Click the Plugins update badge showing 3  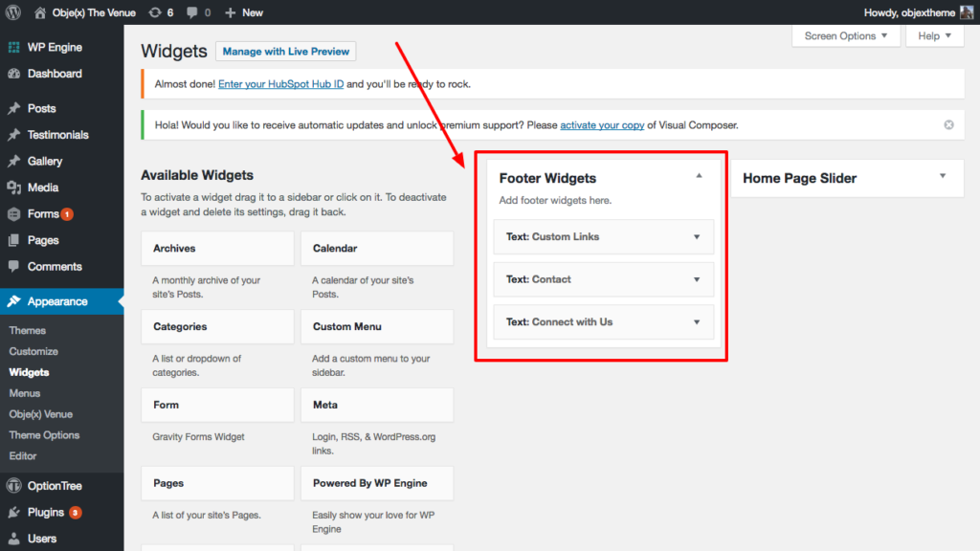click(75, 513)
